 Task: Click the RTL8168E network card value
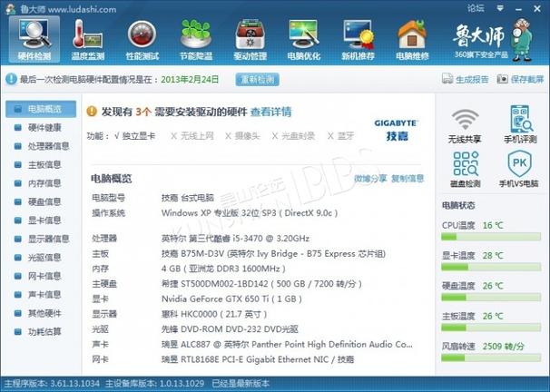pyautogui.click(x=258, y=359)
